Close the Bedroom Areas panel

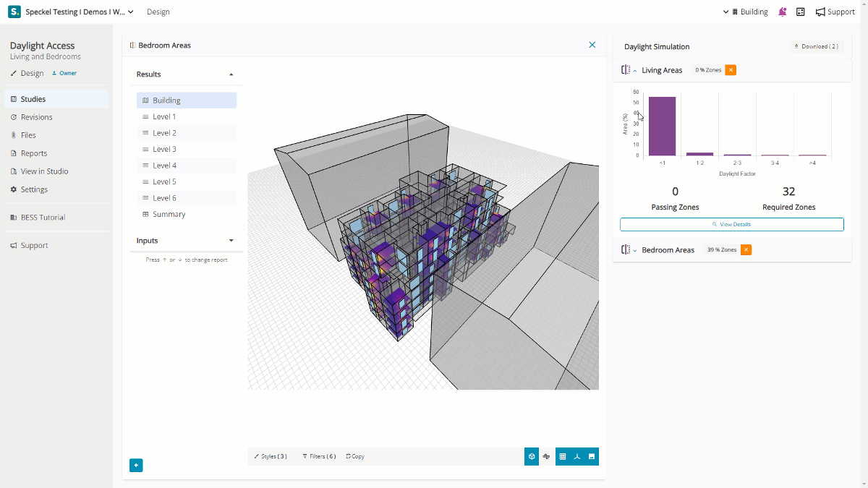coord(592,45)
